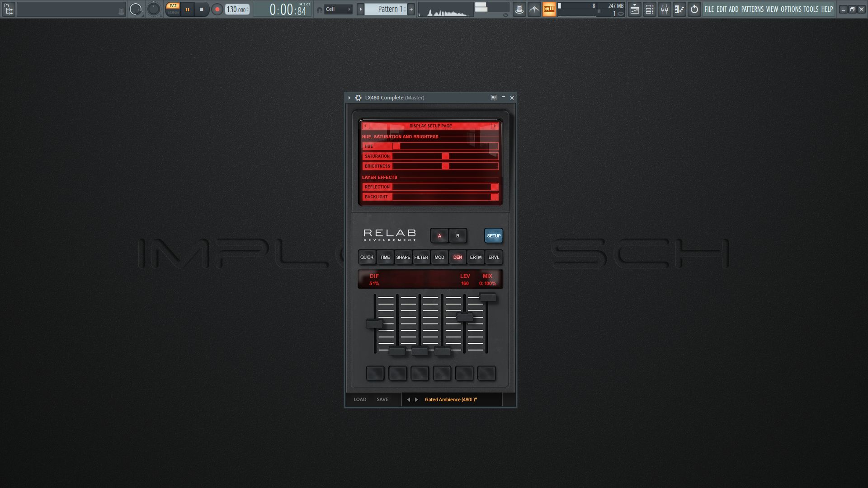This screenshot has height=488, width=868.
Task: Switch to the ERTM page
Action: pos(476,258)
